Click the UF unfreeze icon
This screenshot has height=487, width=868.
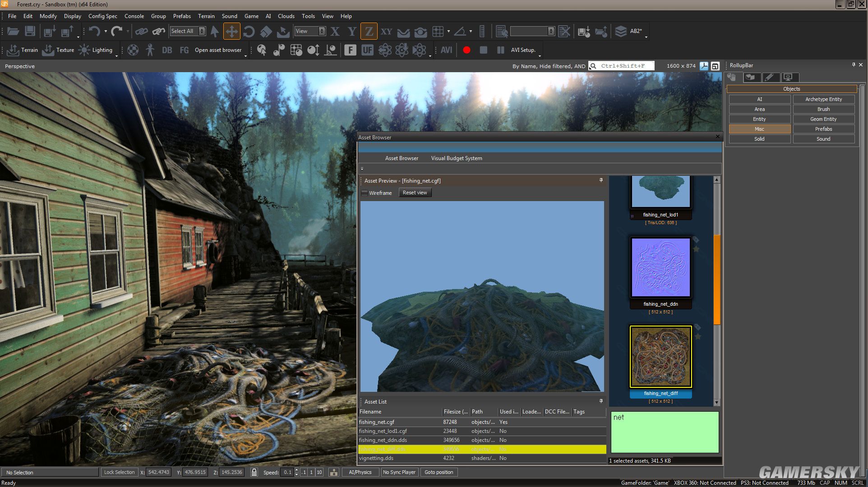(x=367, y=50)
